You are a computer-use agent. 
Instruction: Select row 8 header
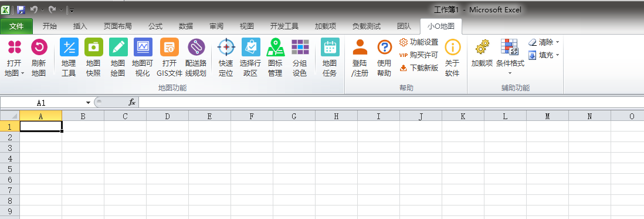(x=10, y=201)
